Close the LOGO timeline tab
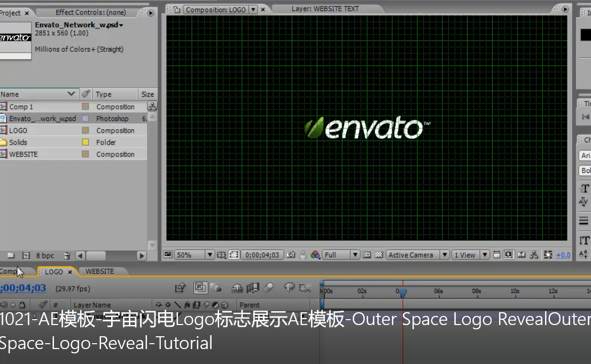 69,272
